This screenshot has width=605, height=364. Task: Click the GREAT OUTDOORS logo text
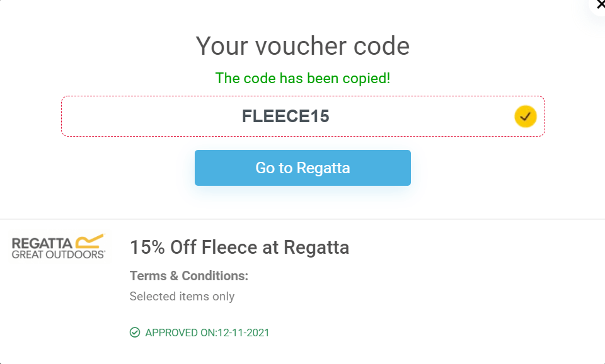tap(58, 254)
